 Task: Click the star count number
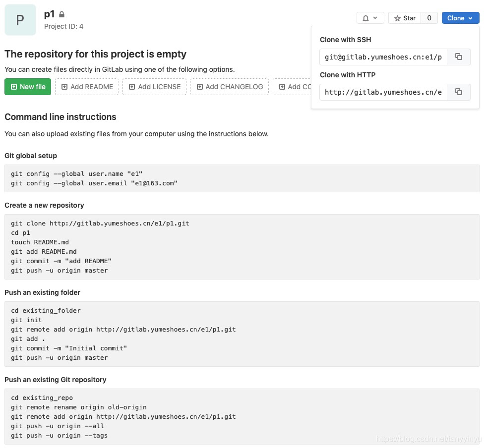pos(429,18)
